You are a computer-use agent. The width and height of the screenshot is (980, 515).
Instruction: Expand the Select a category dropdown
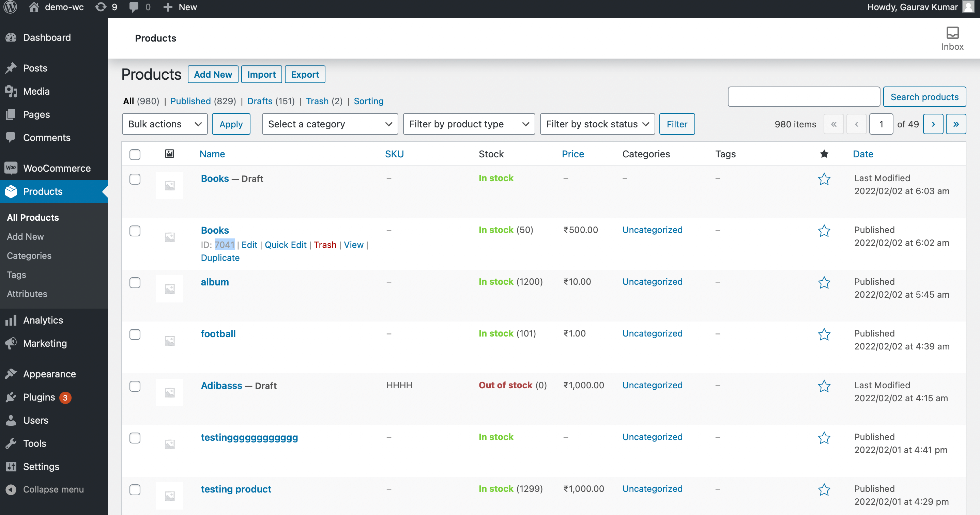(330, 124)
